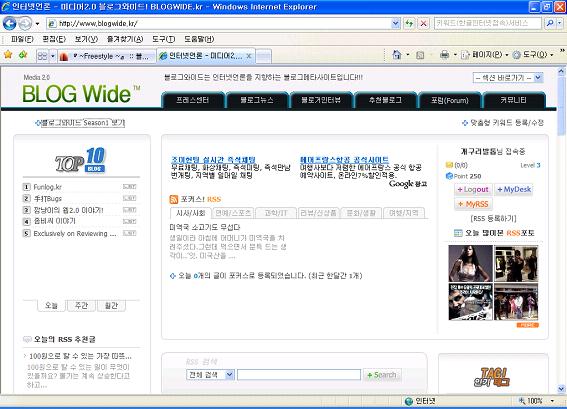
Task: Close the 인터넷언론 browser tab
Action: (x=249, y=56)
